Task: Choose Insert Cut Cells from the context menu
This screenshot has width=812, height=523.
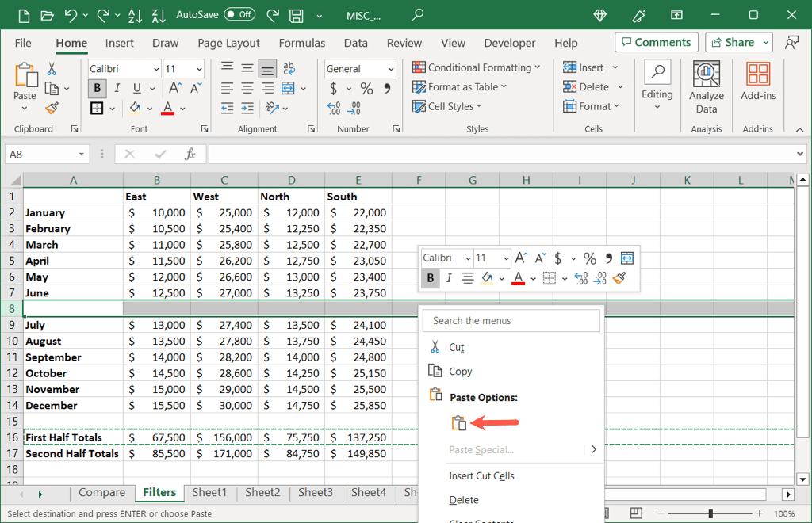Action: point(481,475)
